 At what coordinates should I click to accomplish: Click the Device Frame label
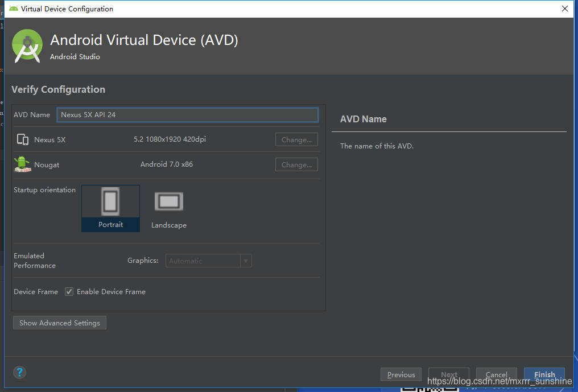click(36, 292)
